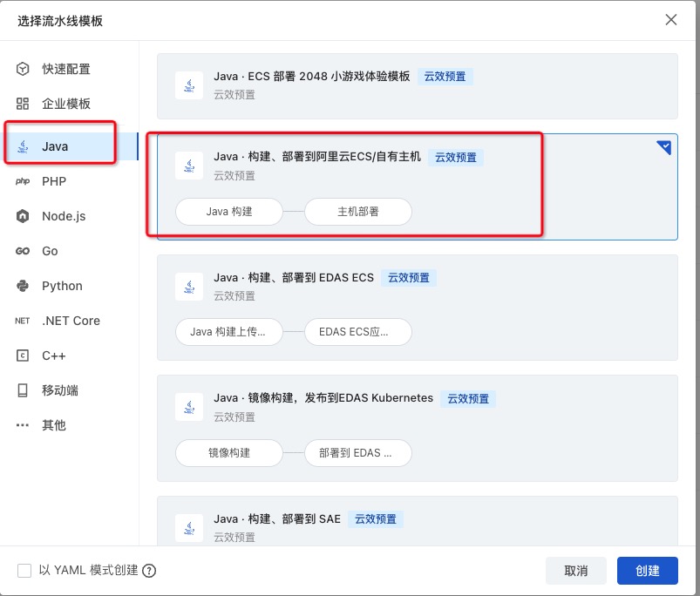Click Java icon of 部署到 SAE template
This screenshot has height=596, width=700.
pyautogui.click(x=189, y=528)
